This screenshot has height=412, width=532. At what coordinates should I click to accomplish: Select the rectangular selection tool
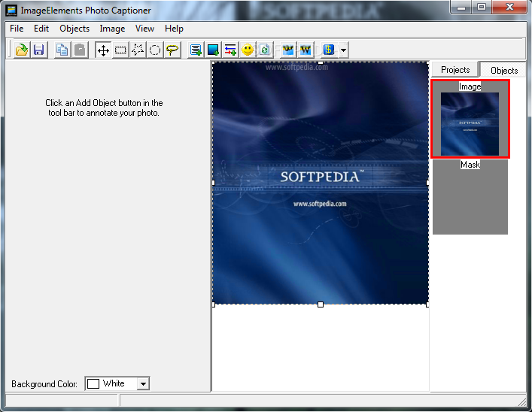pyautogui.click(x=120, y=50)
